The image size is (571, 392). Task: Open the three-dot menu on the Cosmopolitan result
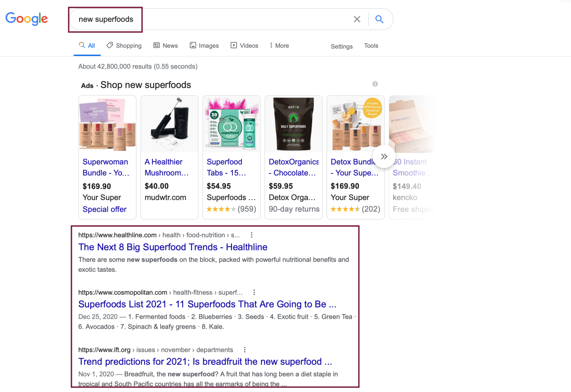[254, 292]
